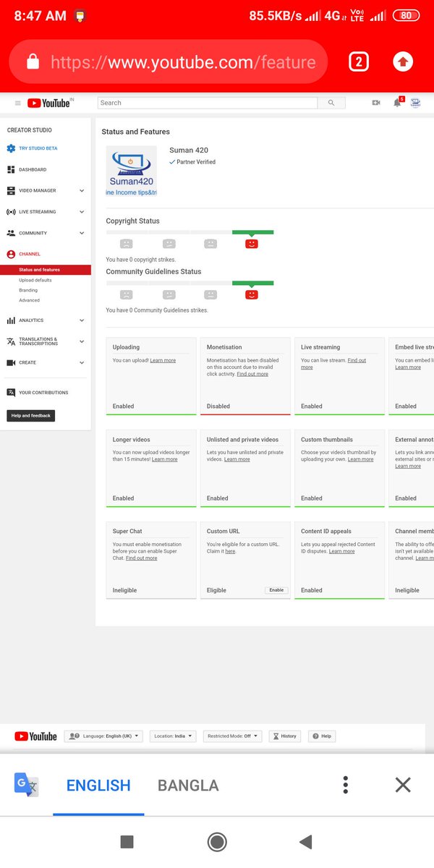Click Find out more in Monetisation card

click(252, 374)
